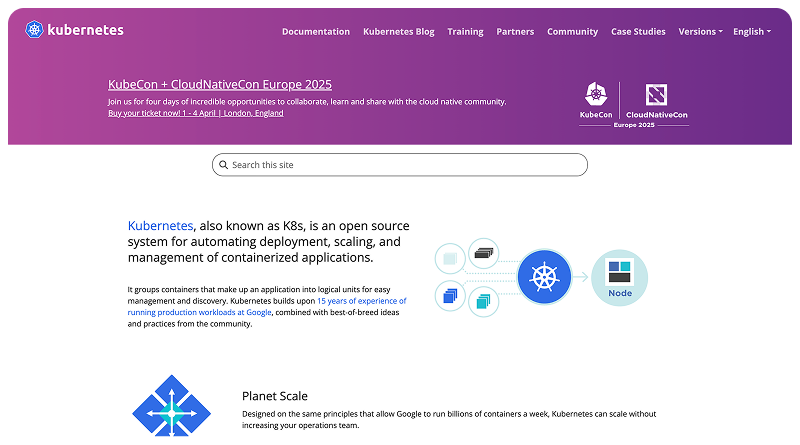The image size is (800, 445).
Task: Click the blue Kubernetes wheel circle
Action: [x=544, y=277]
